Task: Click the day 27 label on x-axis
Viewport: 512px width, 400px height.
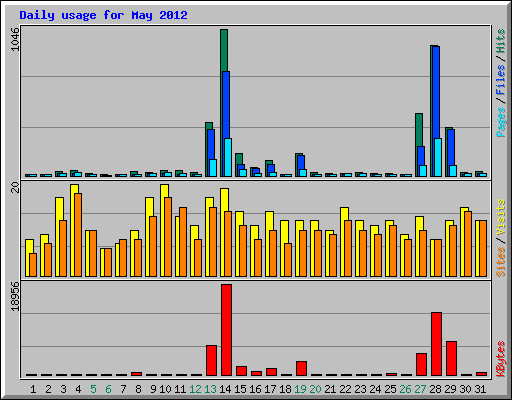Action: point(421,389)
